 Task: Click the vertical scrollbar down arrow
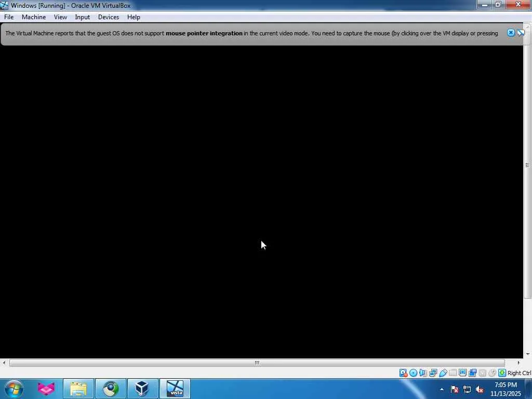(527, 354)
